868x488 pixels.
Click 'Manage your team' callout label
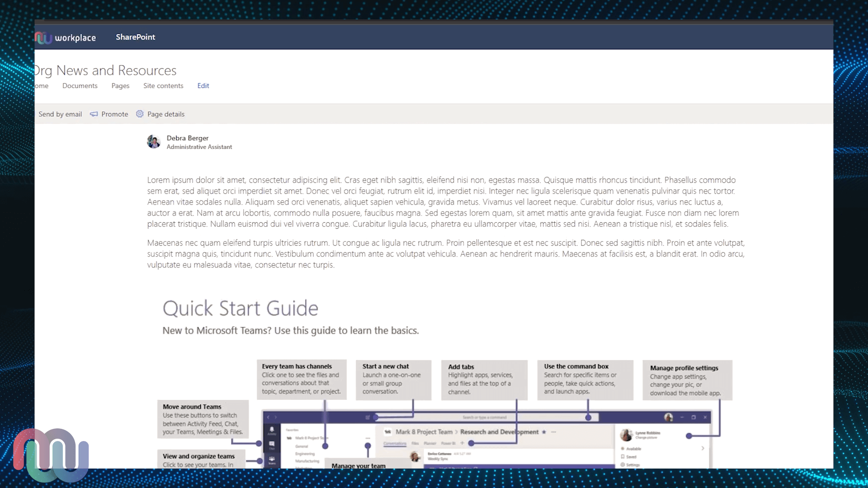tap(359, 465)
